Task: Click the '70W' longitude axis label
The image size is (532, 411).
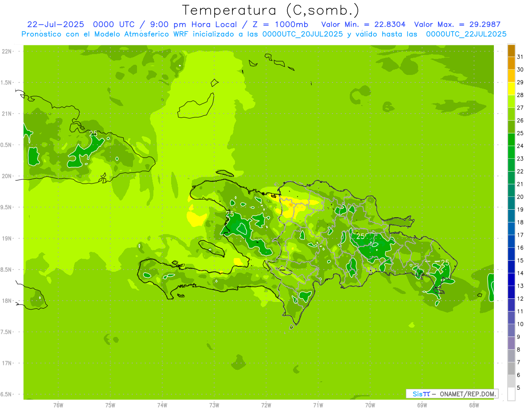Action: tap(370, 405)
